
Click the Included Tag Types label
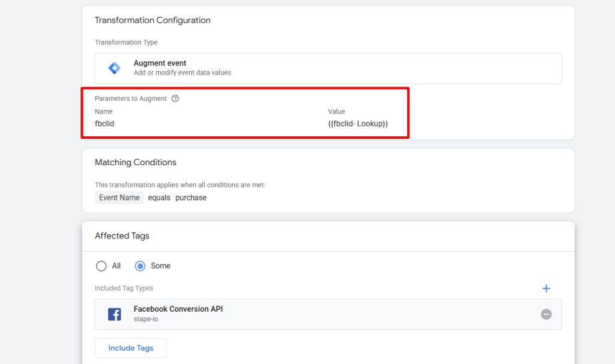(124, 288)
